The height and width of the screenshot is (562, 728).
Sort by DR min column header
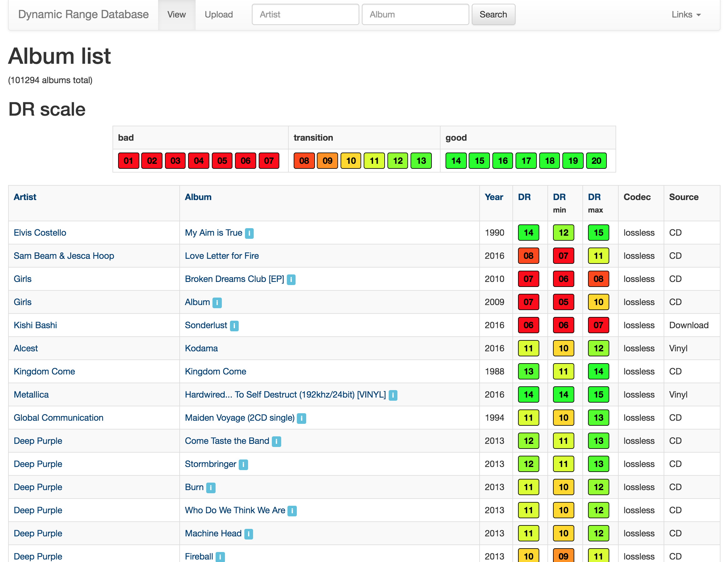tap(559, 197)
